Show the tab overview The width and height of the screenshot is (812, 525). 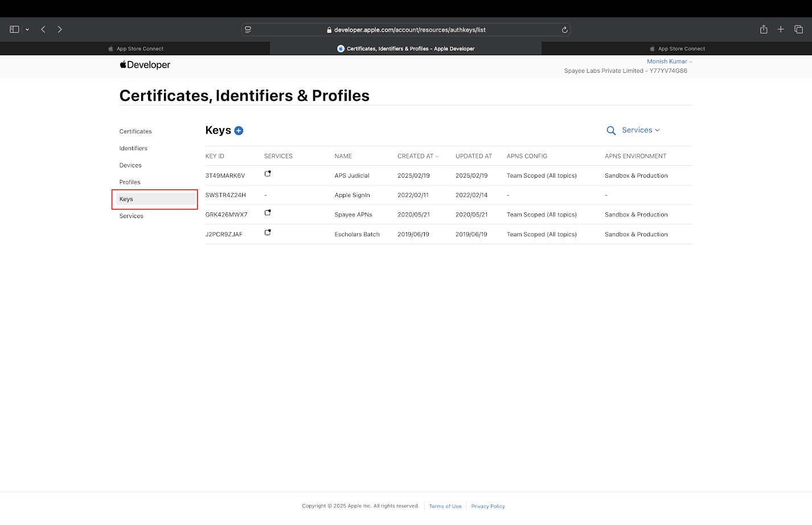coord(798,30)
